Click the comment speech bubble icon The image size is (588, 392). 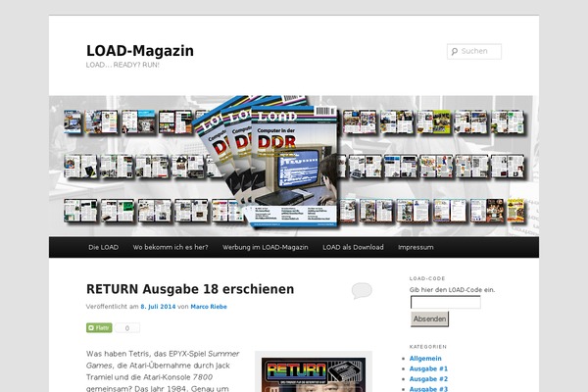(x=362, y=291)
